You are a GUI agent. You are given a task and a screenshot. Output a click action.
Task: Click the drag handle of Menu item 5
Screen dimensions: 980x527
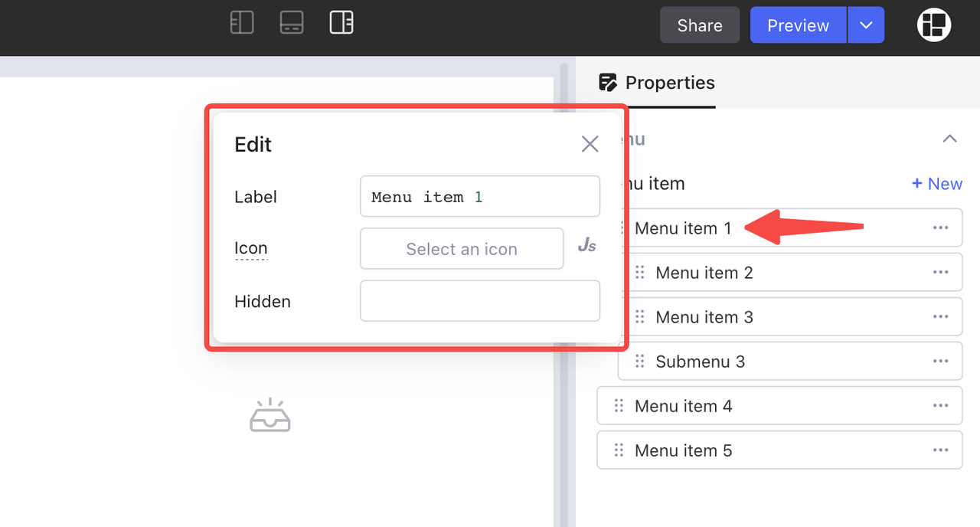click(619, 450)
